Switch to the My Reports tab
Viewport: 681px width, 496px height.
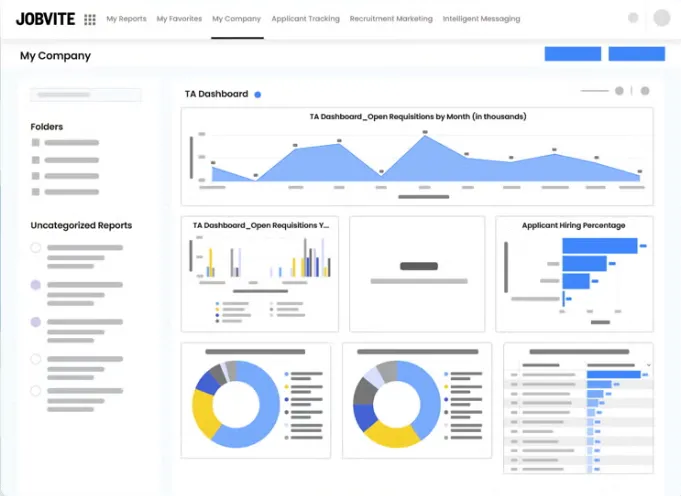point(126,19)
